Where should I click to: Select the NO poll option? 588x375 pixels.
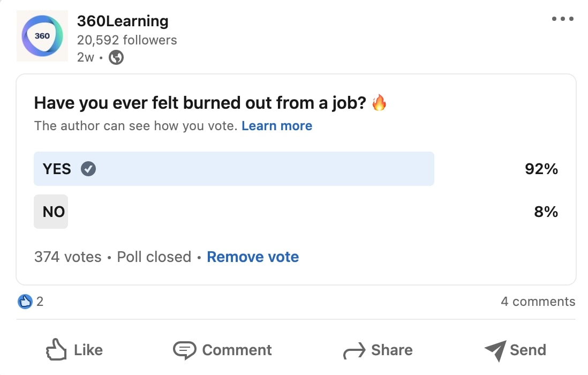[51, 212]
